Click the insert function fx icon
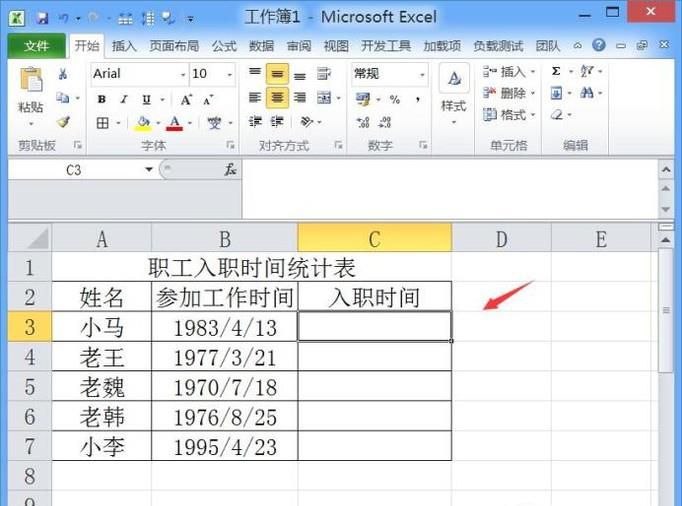 (x=230, y=170)
